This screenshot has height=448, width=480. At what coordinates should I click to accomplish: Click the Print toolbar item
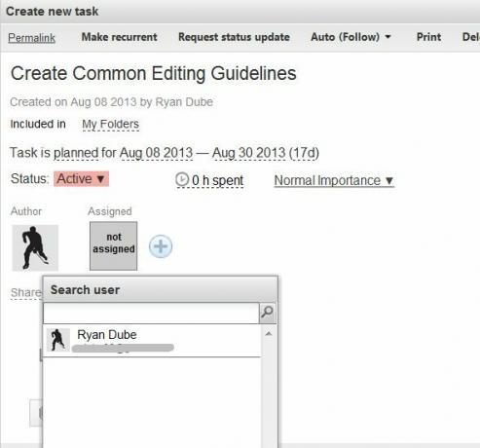(x=428, y=37)
